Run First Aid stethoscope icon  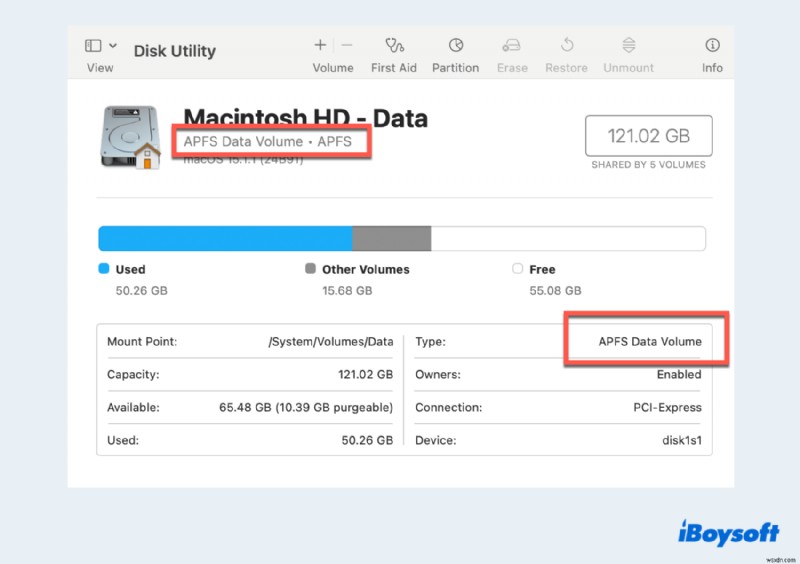coord(394,45)
